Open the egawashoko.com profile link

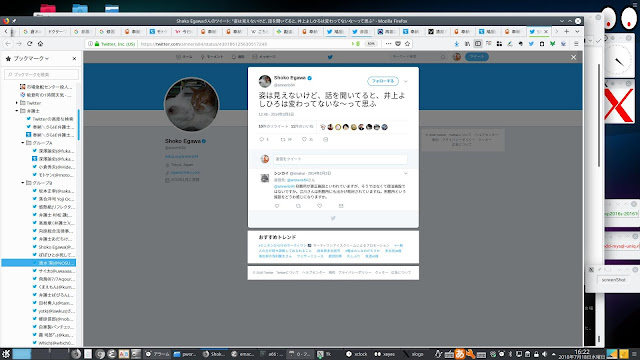pos(185,172)
